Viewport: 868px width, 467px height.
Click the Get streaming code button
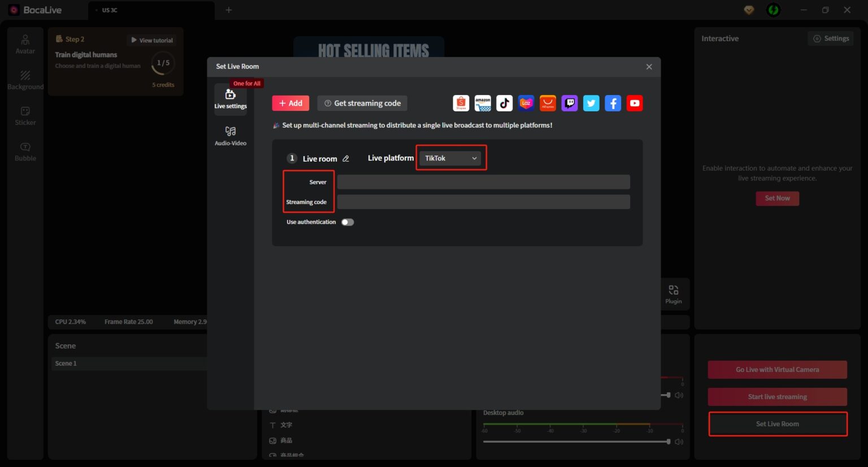(x=362, y=103)
